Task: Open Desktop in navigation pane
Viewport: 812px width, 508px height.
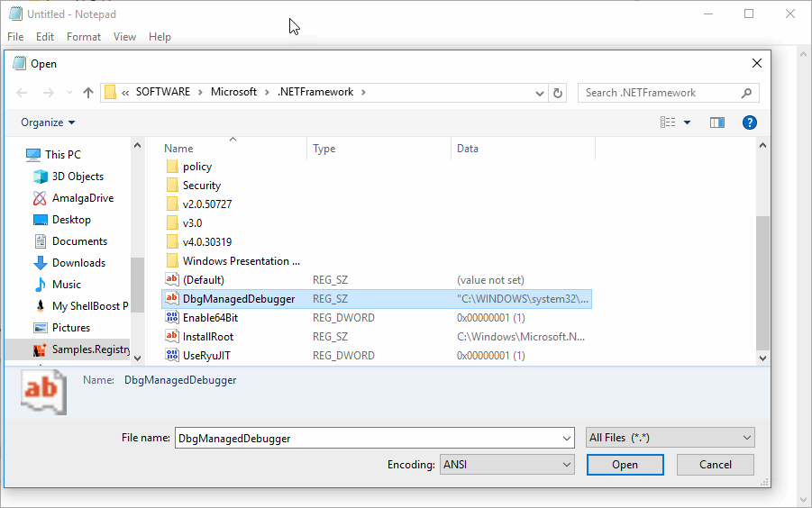Action: (x=61, y=220)
